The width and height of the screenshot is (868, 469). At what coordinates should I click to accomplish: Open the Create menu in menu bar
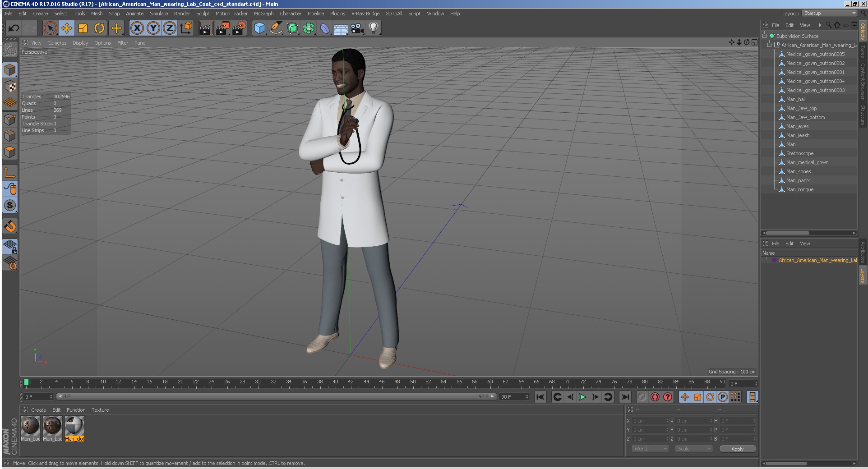tap(40, 14)
